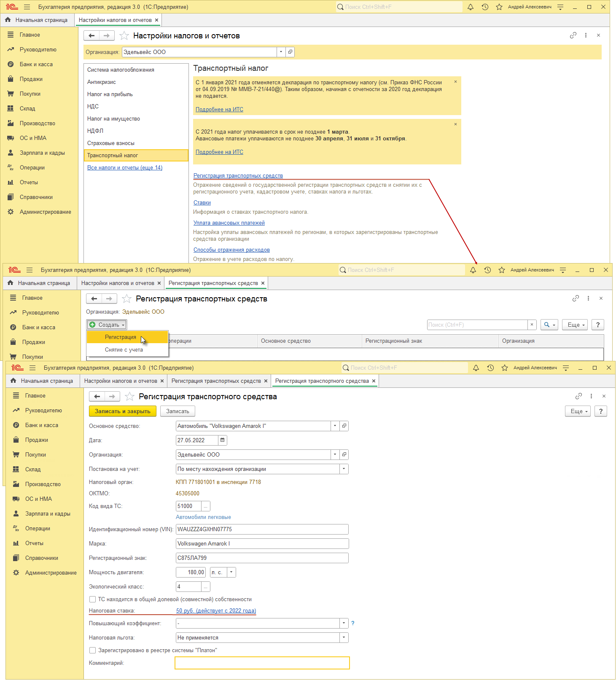Screen dimensions: 616x680
Task: Open hamburger menu in top window title bar
Action: [27, 7]
